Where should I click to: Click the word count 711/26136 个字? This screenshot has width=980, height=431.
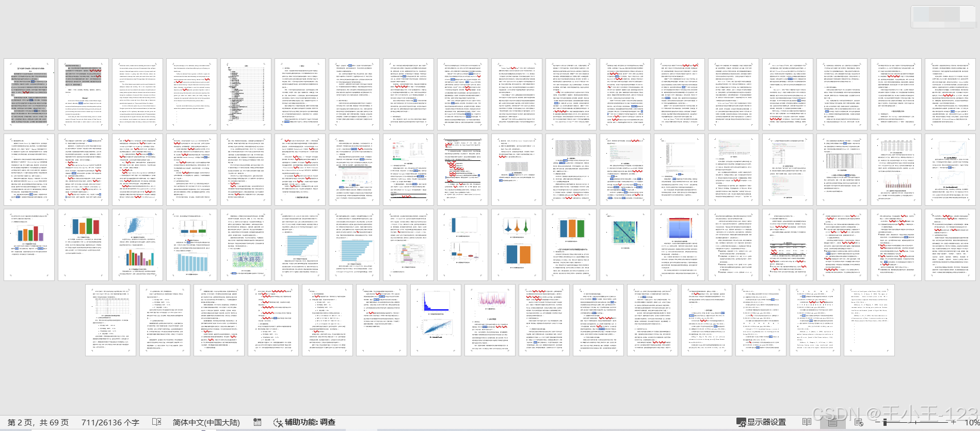coord(110,422)
